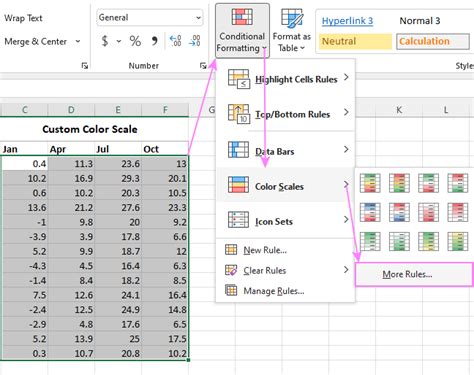Open Number group dialog launcher
The height and width of the screenshot is (375, 474).
coord(203,66)
